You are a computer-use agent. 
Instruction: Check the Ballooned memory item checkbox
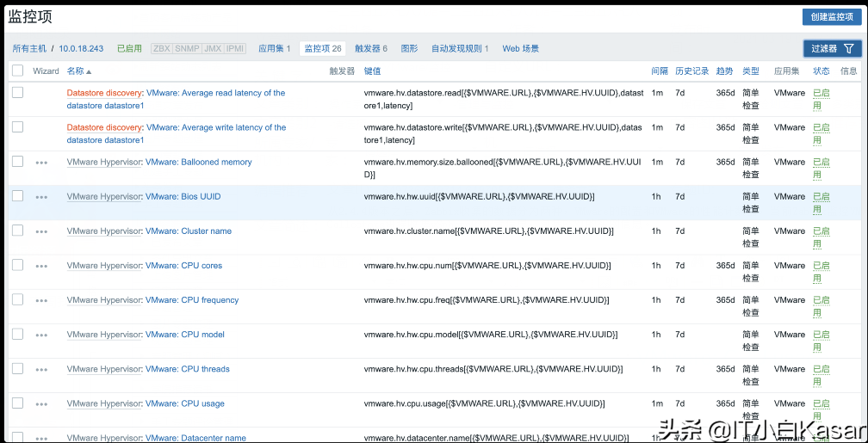tap(18, 161)
